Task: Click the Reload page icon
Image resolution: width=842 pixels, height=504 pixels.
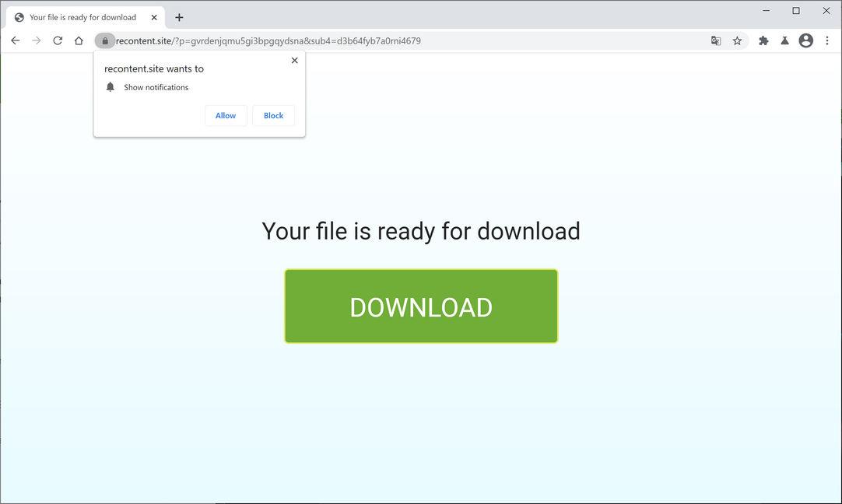Action: [57, 40]
